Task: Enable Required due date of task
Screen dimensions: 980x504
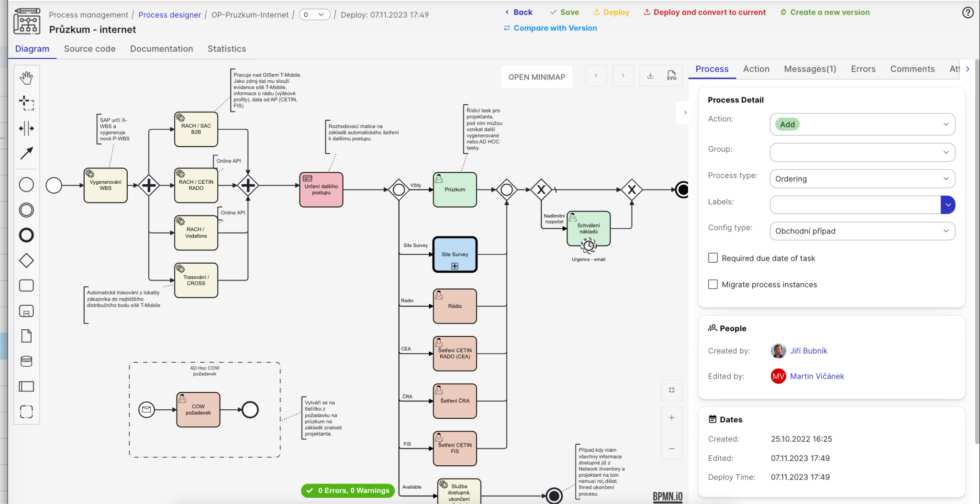Action: tap(713, 258)
